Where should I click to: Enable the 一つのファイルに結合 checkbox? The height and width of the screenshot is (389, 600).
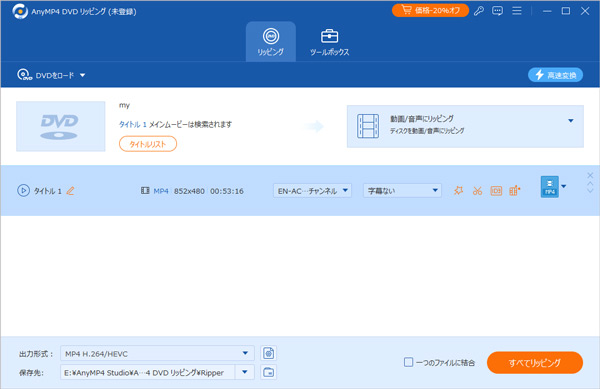click(x=408, y=362)
